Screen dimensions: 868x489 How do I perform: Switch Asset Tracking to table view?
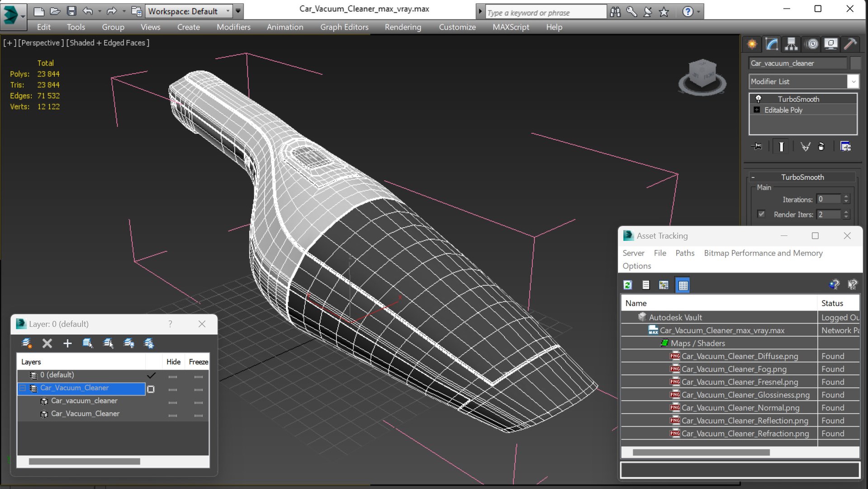(683, 285)
